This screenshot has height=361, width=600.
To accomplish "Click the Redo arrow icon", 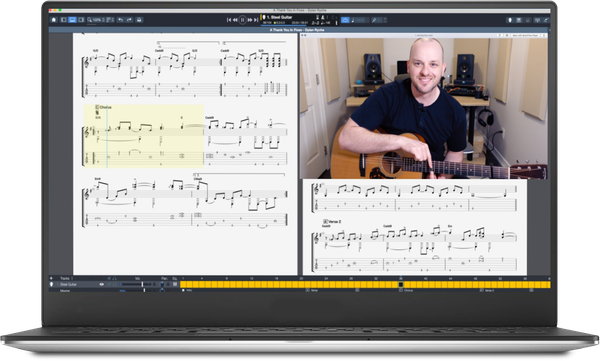I will 129,20.
